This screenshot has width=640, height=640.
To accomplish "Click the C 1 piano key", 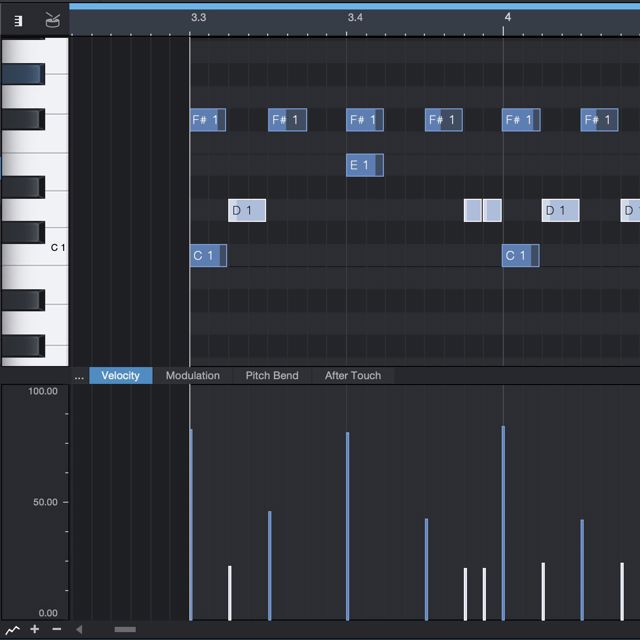I will [x=57, y=247].
